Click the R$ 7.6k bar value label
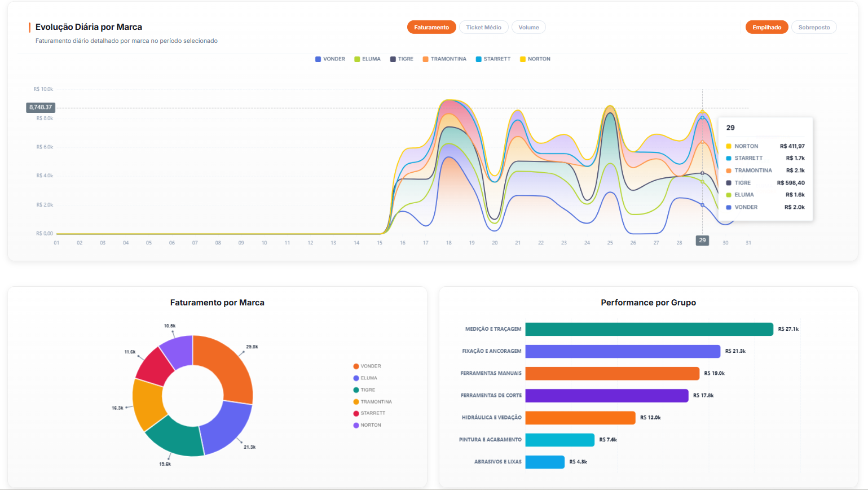 click(x=608, y=440)
